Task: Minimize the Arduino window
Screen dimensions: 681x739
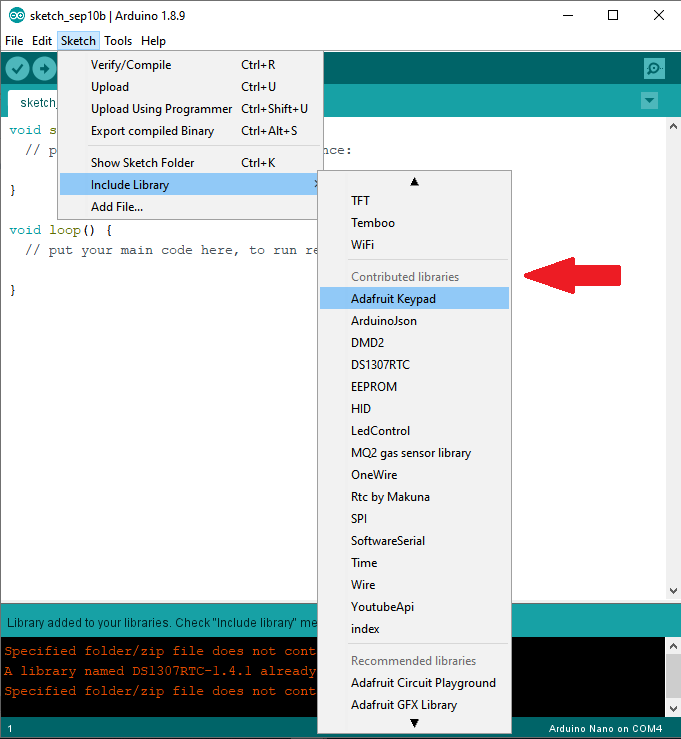Action: (568, 16)
